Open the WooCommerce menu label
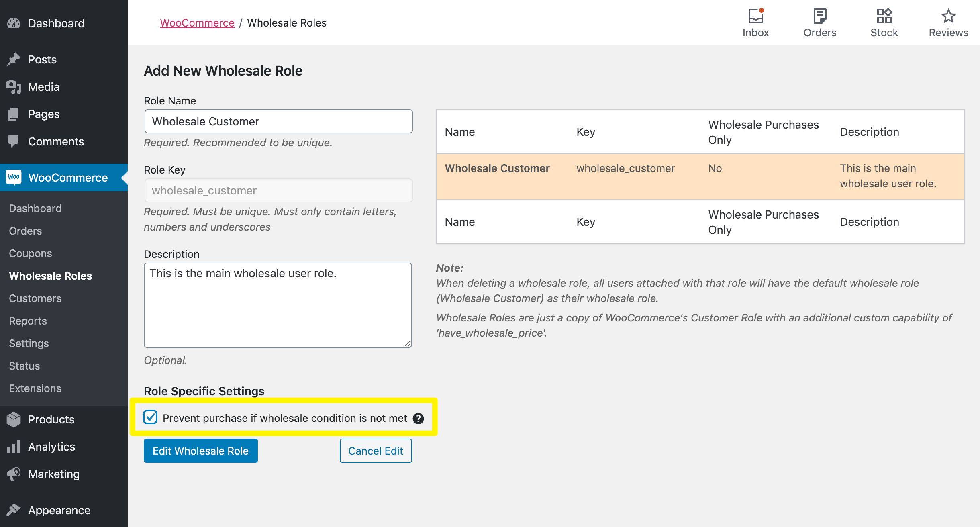The image size is (980, 527). pyautogui.click(x=68, y=178)
